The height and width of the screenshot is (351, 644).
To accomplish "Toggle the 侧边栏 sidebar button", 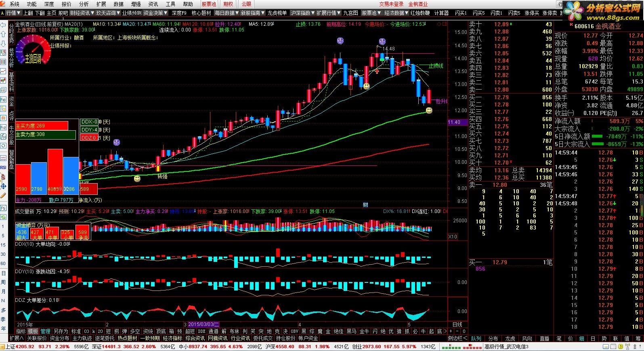I will point(457,338).
